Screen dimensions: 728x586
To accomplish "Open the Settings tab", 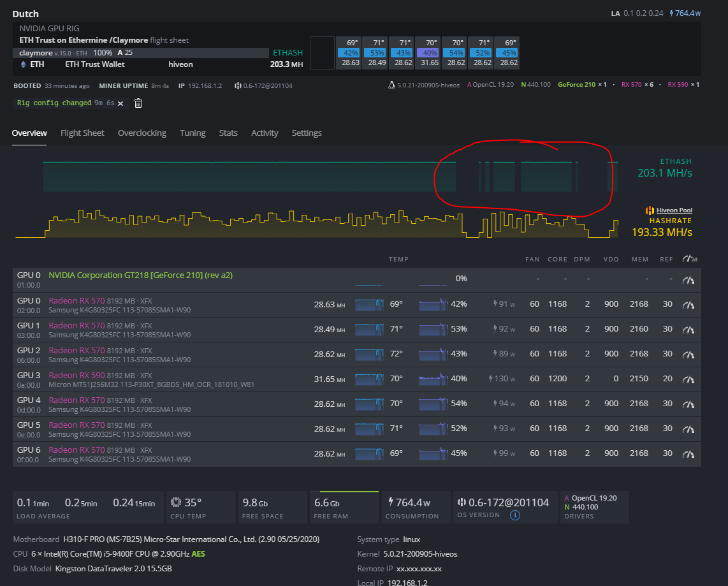I will pos(307,133).
